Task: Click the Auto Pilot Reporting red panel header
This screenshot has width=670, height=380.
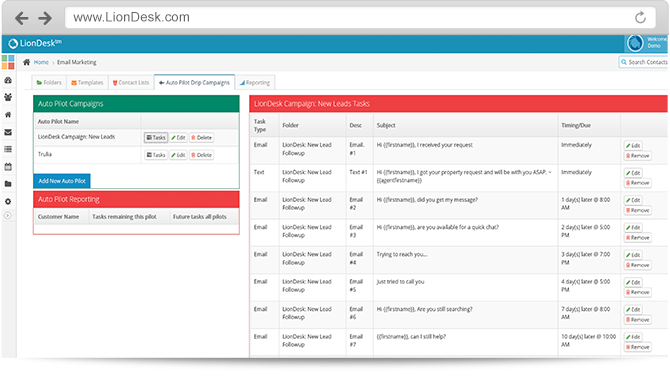Action: click(136, 200)
